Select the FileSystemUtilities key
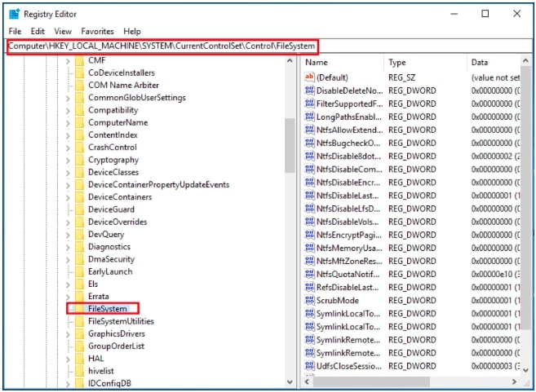536x392 pixels. 121,321
